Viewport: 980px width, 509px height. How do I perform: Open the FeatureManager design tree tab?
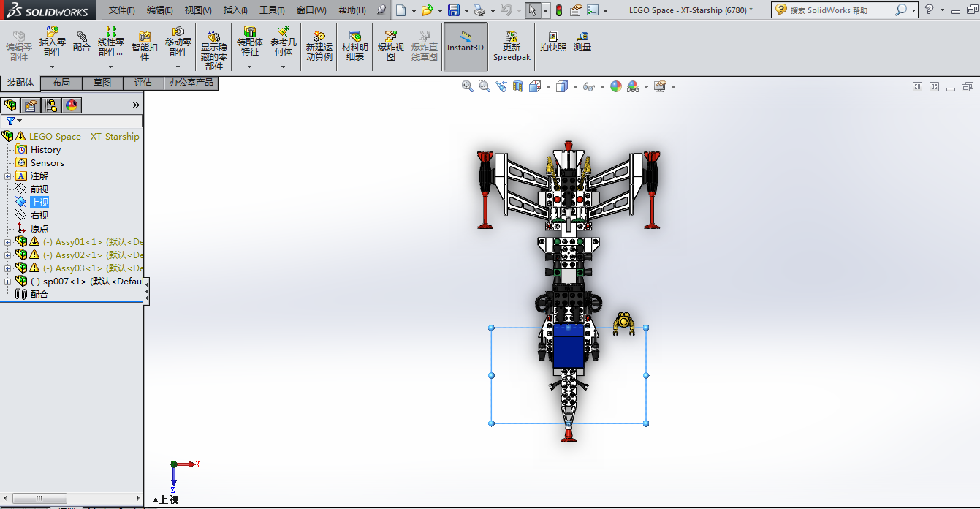click(x=10, y=105)
